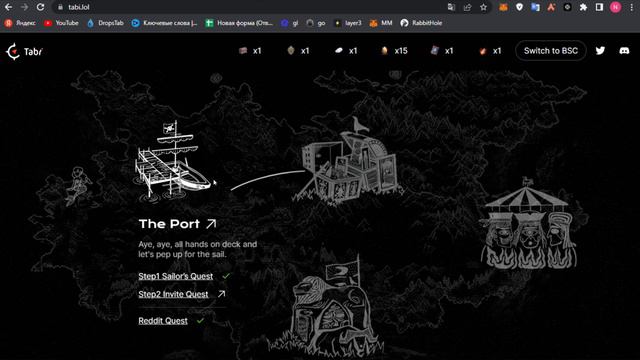This screenshot has height=360, width=640.
Task: Open the MetaMask fox extension
Action: tap(503, 7)
